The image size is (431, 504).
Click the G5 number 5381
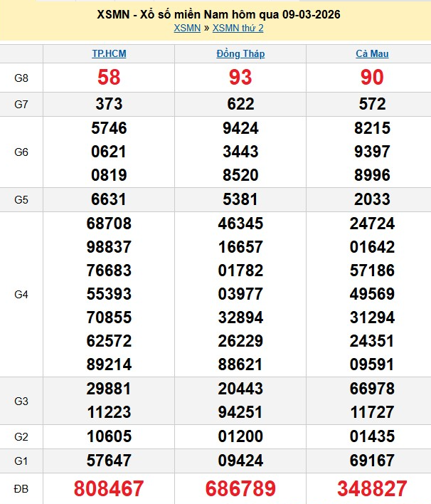click(240, 199)
